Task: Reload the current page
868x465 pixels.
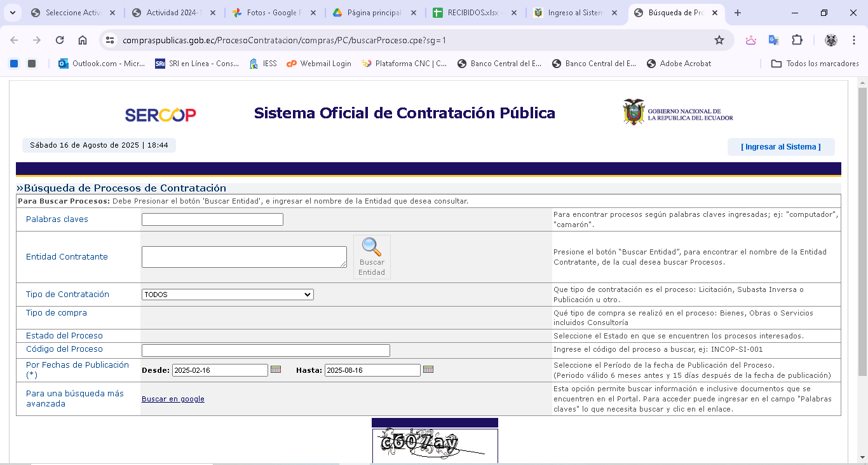Action: click(x=60, y=40)
